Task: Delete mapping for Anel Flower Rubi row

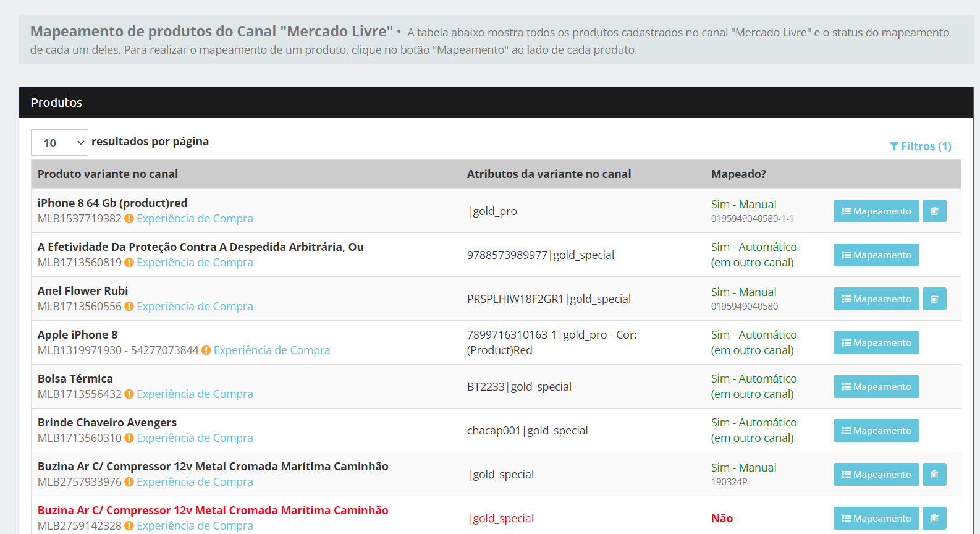Action: pos(934,299)
